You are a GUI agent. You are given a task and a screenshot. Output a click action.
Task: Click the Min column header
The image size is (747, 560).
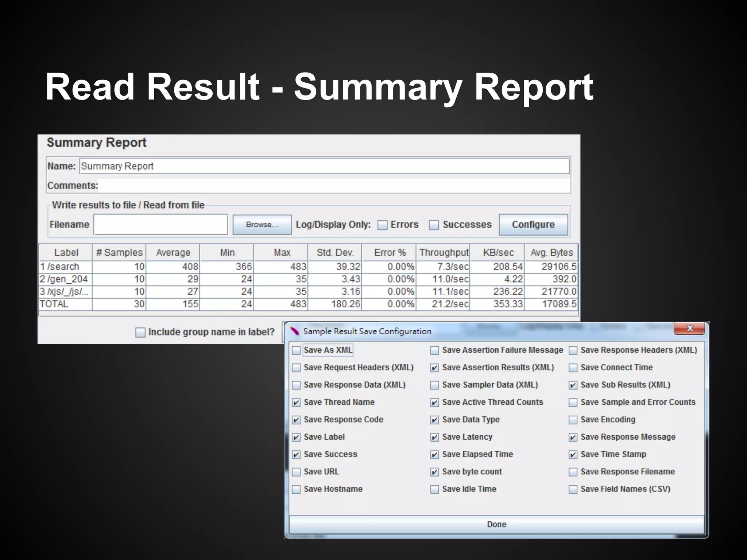click(x=227, y=252)
